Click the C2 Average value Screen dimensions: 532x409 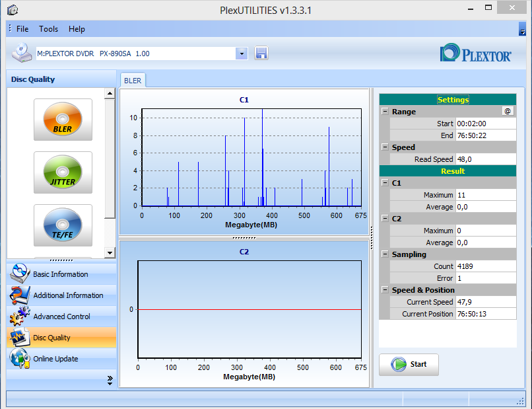486,242
